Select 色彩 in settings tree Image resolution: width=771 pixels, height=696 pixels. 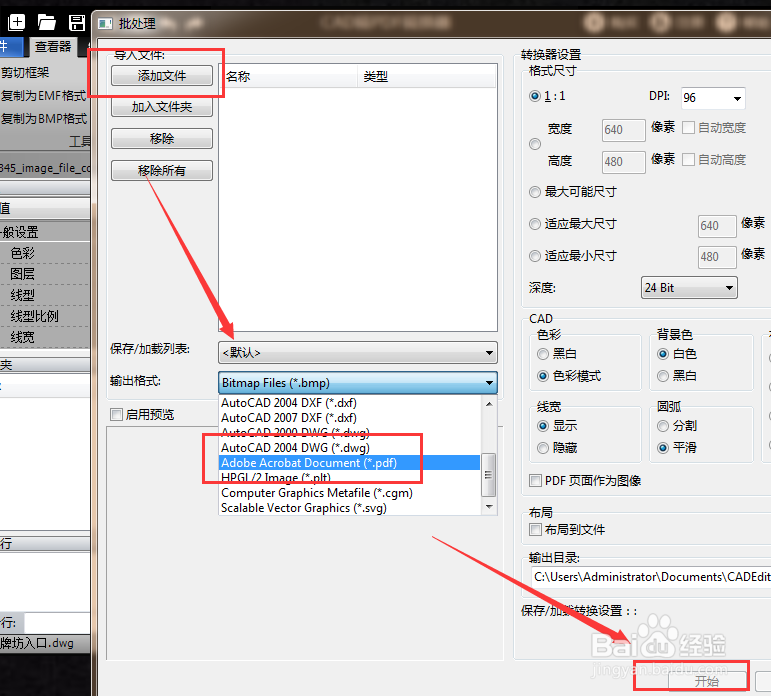[x=23, y=253]
